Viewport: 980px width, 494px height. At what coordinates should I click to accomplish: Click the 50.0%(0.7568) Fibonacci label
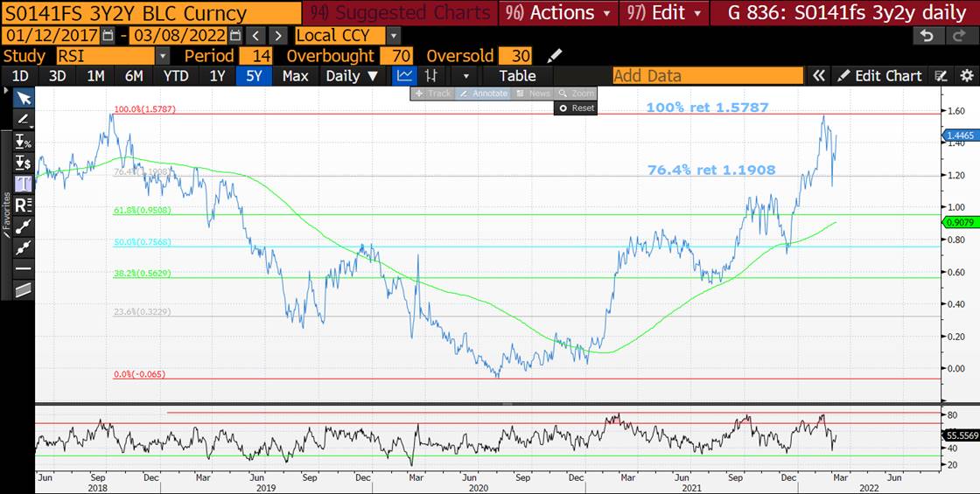pyautogui.click(x=142, y=242)
